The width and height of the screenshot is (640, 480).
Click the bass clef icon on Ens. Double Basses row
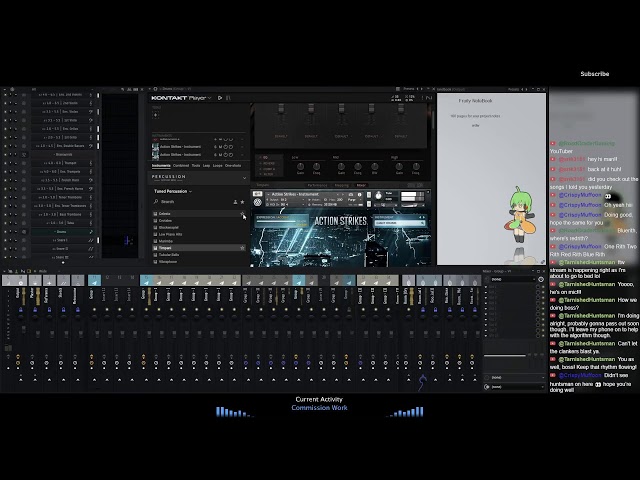click(x=91, y=146)
